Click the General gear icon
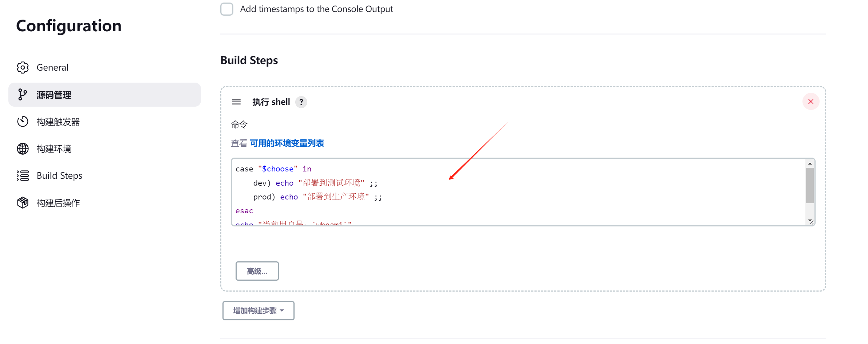Image resolution: width=868 pixels, height=344 pixels. (x=23, y=67)
